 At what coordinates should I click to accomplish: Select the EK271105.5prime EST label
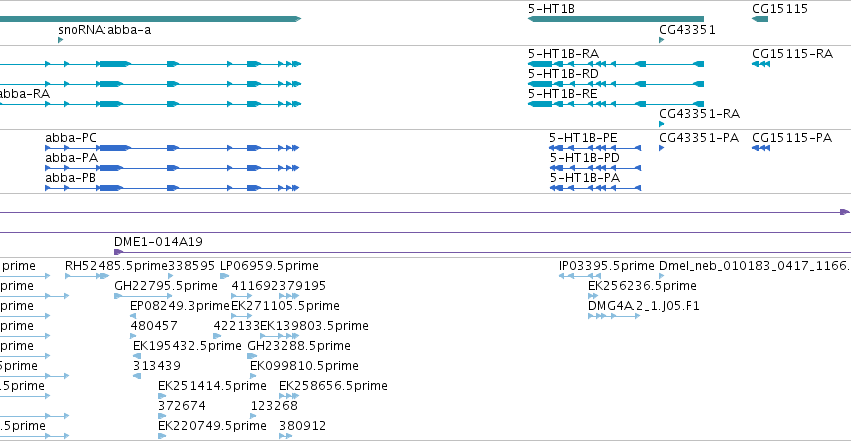pos(285,306)
